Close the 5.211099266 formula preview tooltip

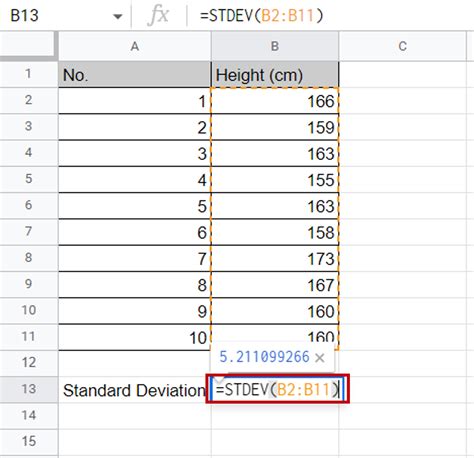320,358
